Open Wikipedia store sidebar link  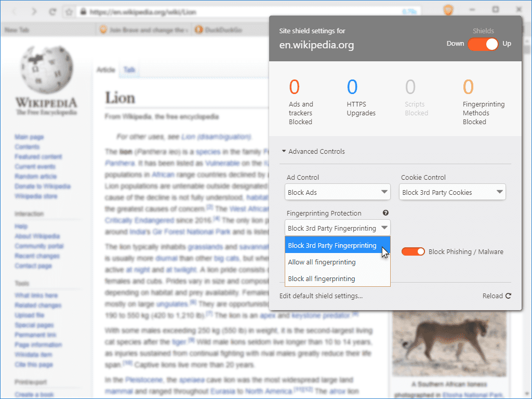[36, 196]
